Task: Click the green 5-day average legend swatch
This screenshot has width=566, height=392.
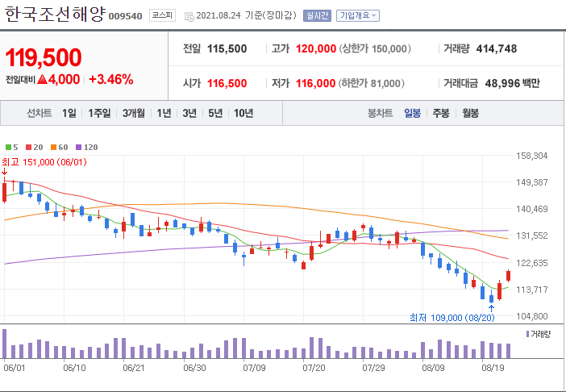Action: tap(8, 148)
